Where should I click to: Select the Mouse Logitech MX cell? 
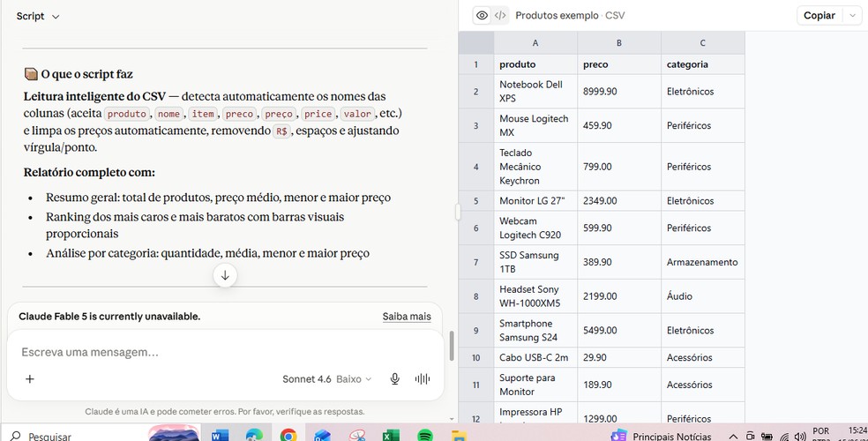(x=535, y=125)
